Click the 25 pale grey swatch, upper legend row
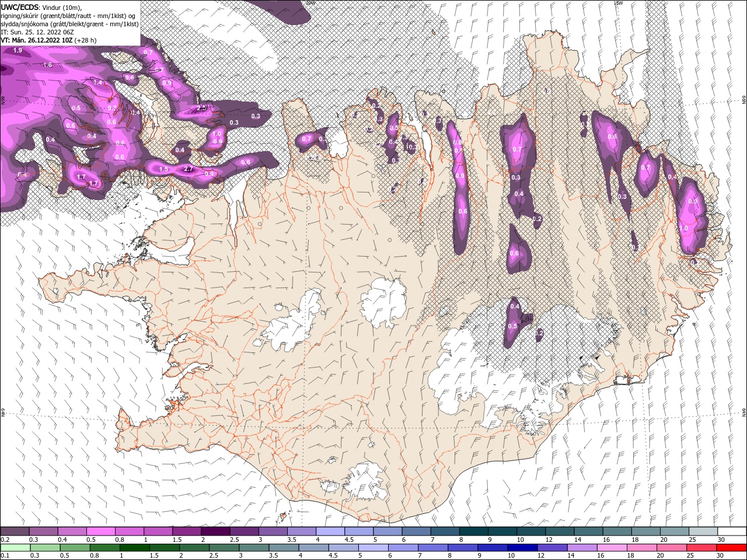This screenshot has width=747, height=560. [703, 531]
